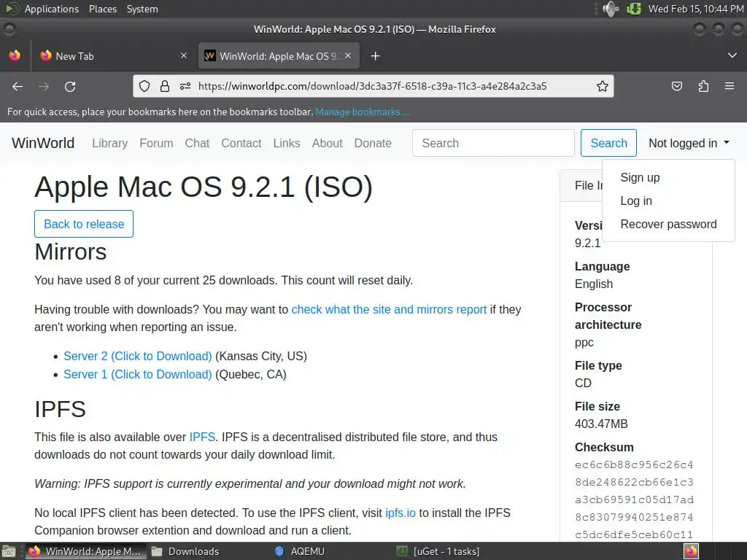Open the list all tabs chevron
Image resolution: width=747 pixels, height=560 pixels.
732,55
